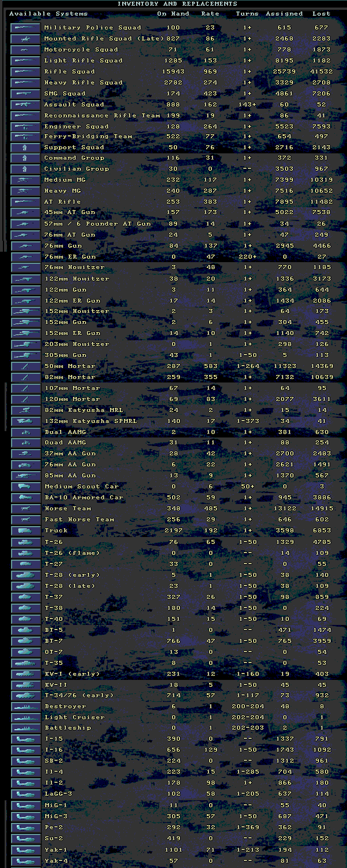Screen dimensions: 347x868
Task: Select the LaGG-3 row name
Action: (x=58, y=794)
